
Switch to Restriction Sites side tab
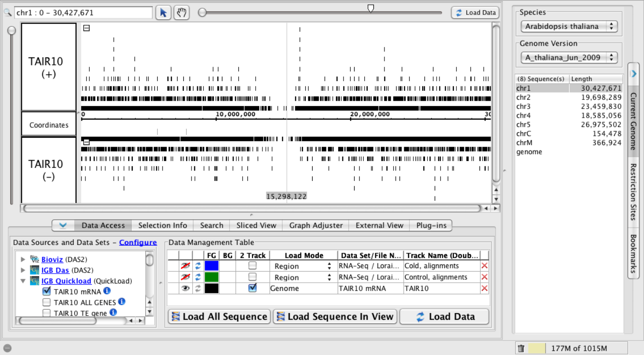pyautogui.click(x=633, y=192)
